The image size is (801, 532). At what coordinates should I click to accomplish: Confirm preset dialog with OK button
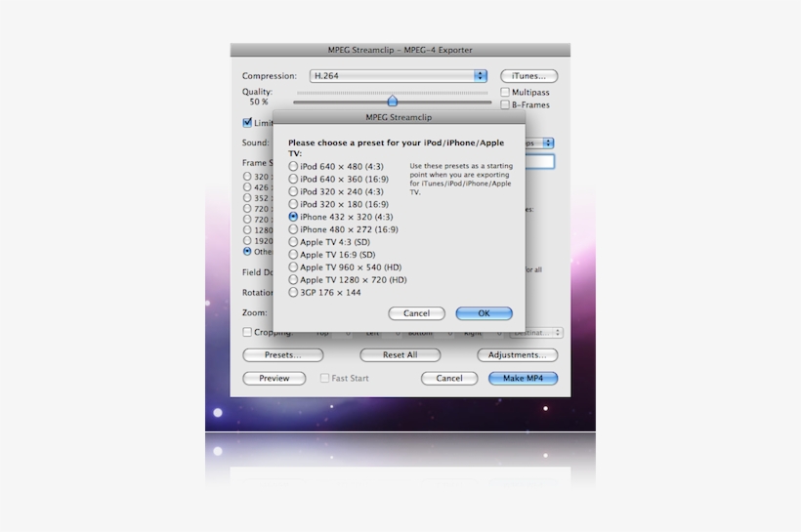pyautogui.click(x=484, y=313)
